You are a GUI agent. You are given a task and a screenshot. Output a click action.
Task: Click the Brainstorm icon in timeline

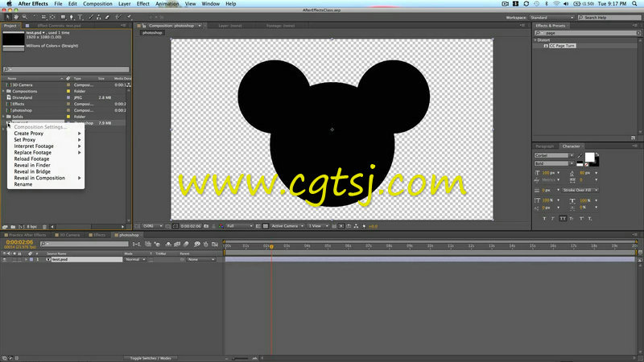[x=197, y=245]
